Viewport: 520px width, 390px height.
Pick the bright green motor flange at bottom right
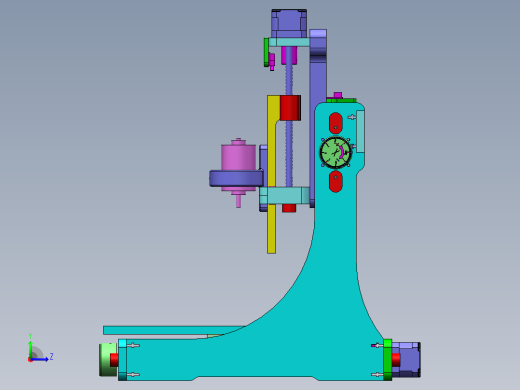pos(388,360)
